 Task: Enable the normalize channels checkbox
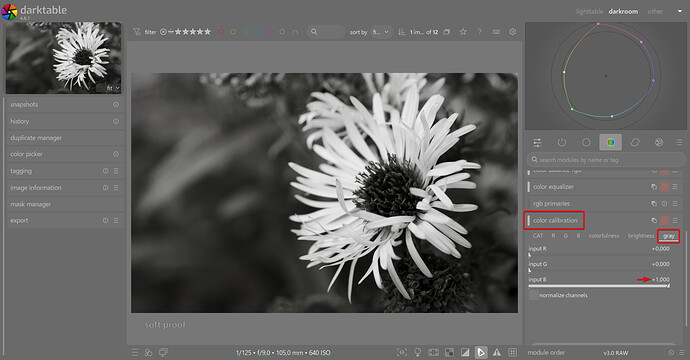pyautogui.click(x=533, y=295)
